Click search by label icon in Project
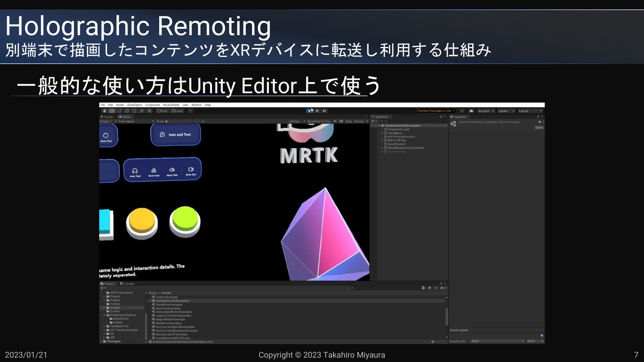 [429, 288]
